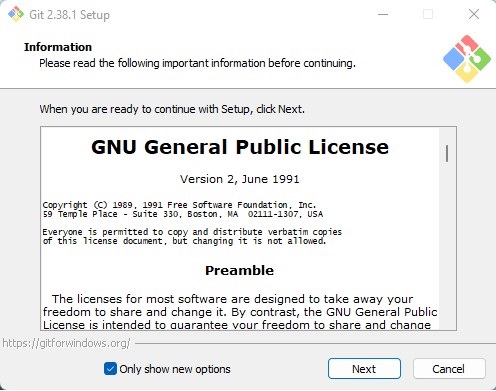This screenshot has width=496, height=391.
Task: Cancel the Git installation
Action: coord(449,369)
